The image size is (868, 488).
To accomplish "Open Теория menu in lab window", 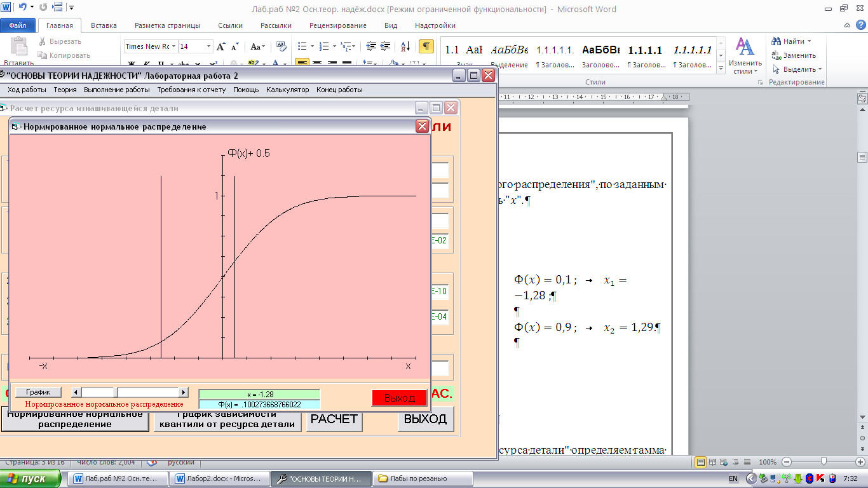I will pyautogui.click(x=65, y=90).
